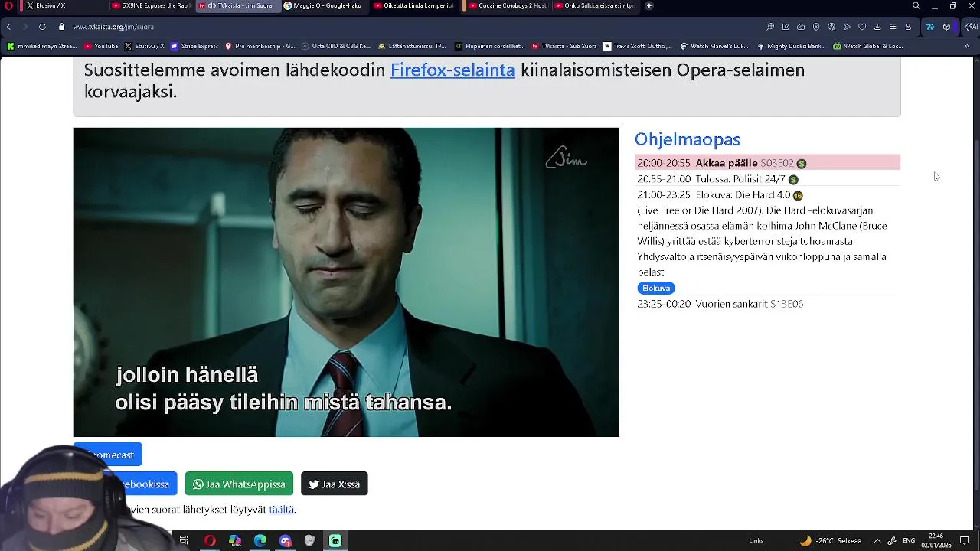Select the Tulossa: Poliisit 24/7 row
This screenshot has width=980, height=551.
pyautogui.click(x=767, y=179)
